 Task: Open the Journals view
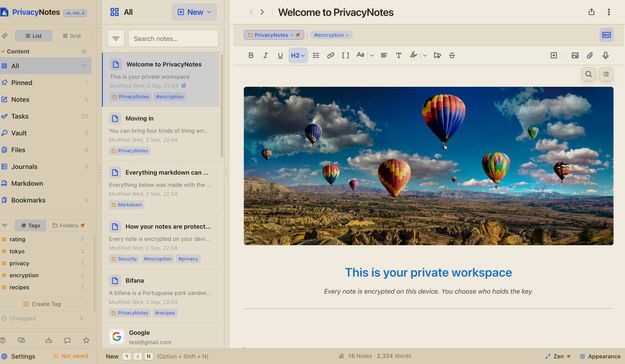[45, 166]
